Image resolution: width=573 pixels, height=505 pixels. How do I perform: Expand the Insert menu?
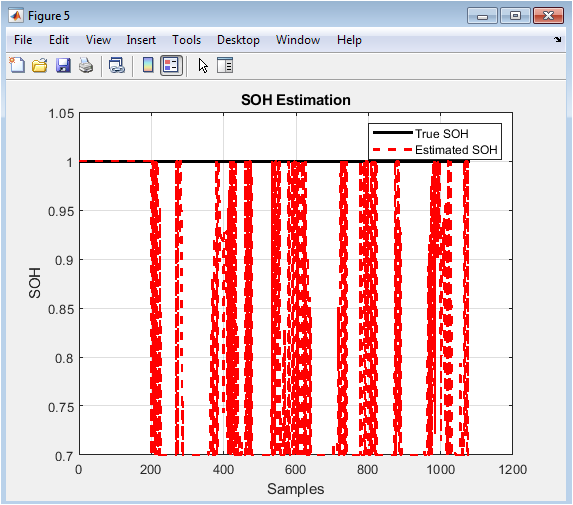(141, 40)
